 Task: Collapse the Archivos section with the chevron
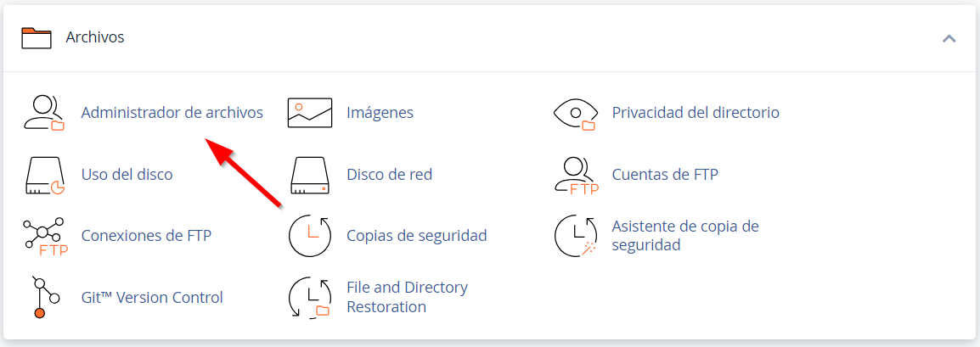(949, 38)
